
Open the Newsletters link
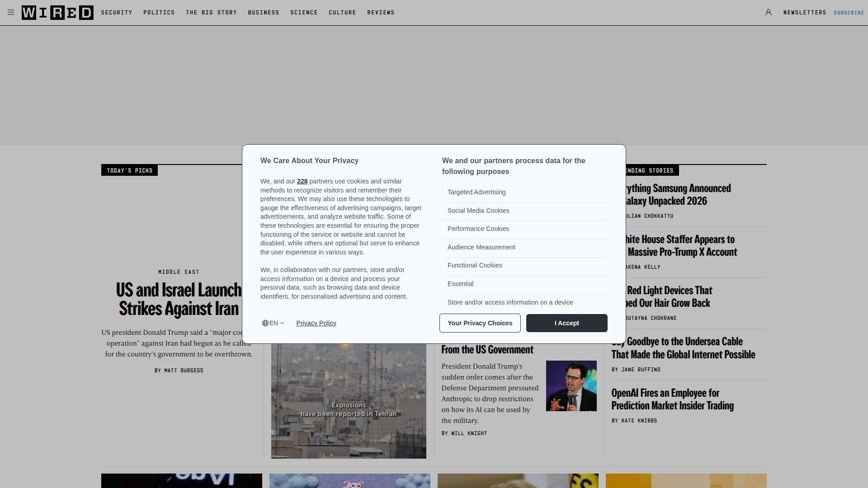[804, 13]
